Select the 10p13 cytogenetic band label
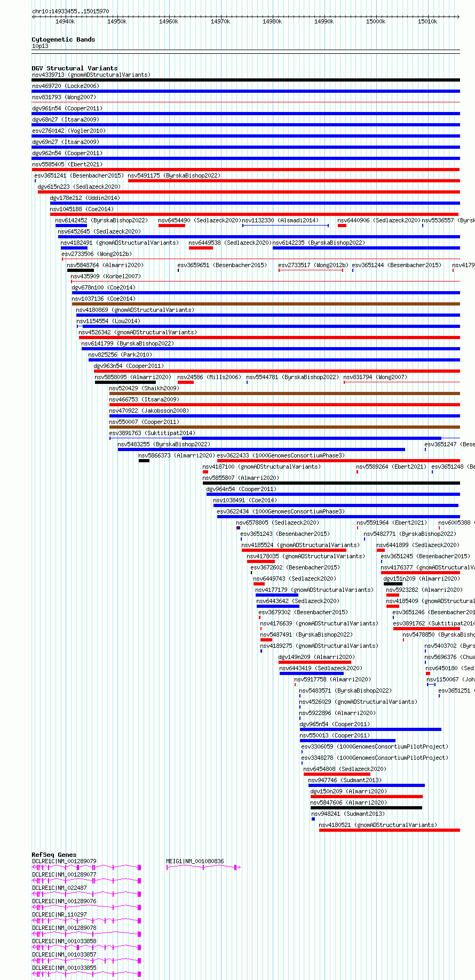 pyautogui.click(x=40, y=46)
